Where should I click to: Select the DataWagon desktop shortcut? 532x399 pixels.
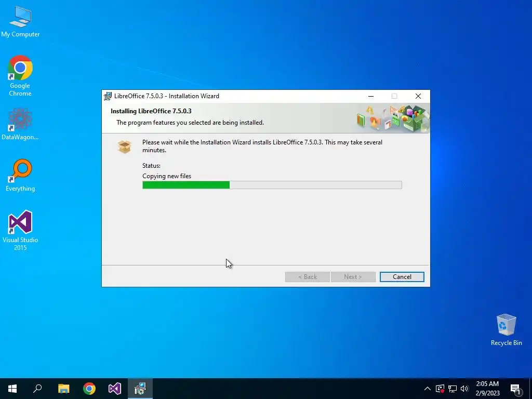coord(20,124)
